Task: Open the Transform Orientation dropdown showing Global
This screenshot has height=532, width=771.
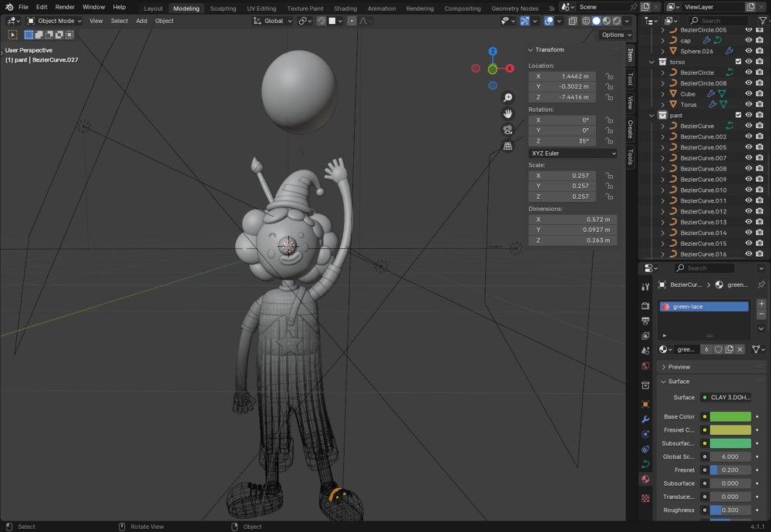Action: [275, 21]
